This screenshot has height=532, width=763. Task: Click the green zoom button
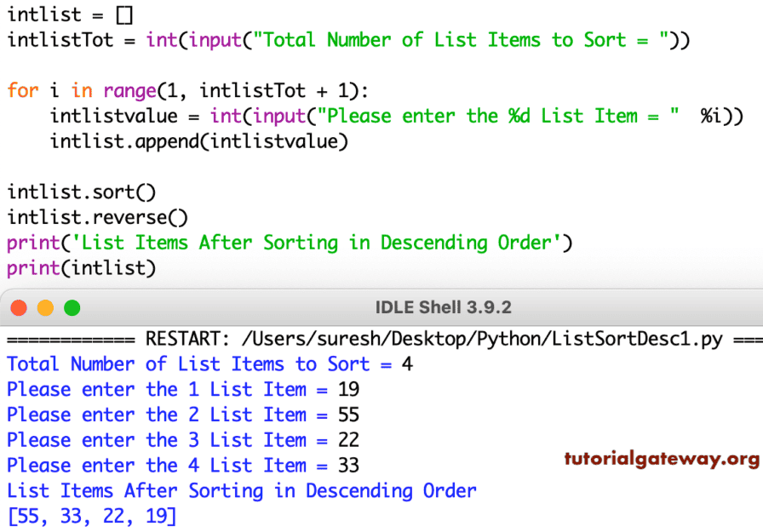pos(70,307)
